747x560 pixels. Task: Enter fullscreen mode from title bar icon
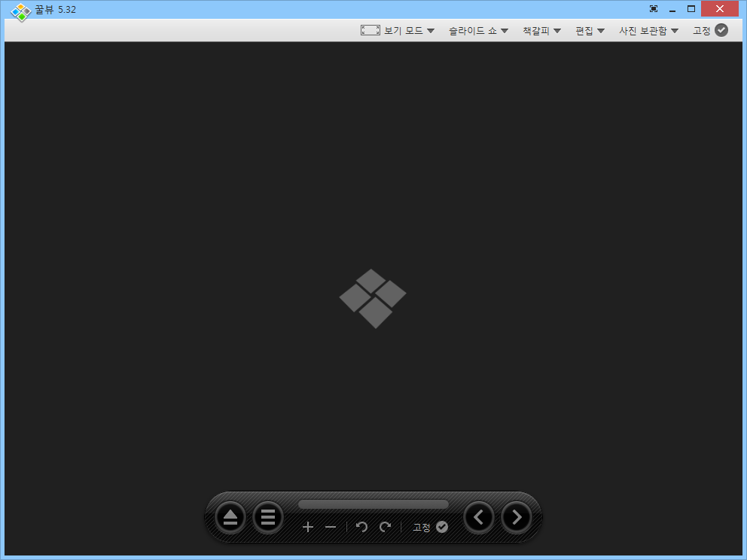click(x=654, y=9)
